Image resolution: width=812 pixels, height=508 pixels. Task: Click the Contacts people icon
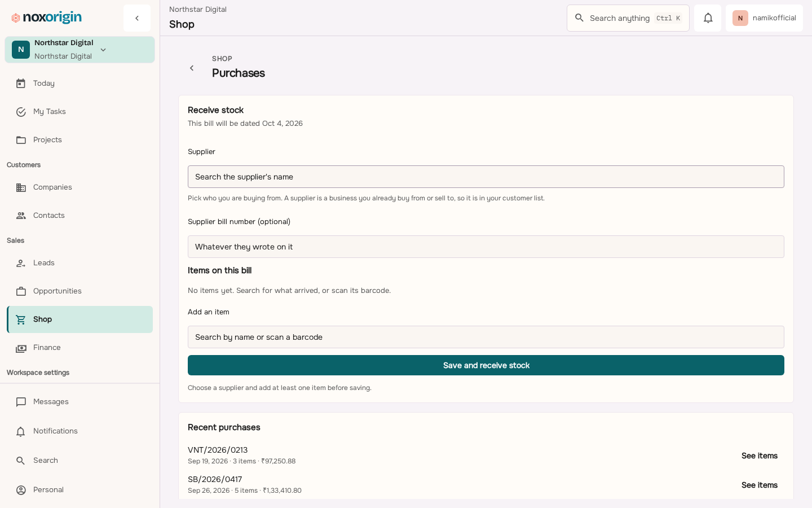(21, 216)
